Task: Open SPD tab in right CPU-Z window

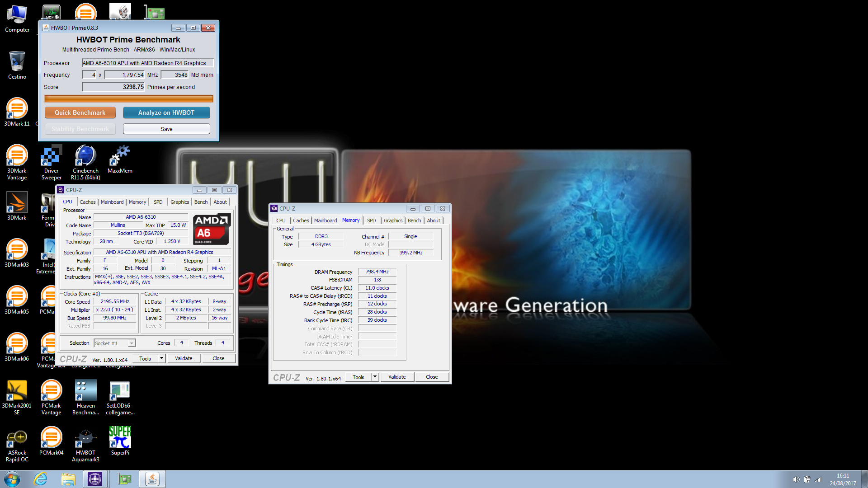Action: (372, 221)
